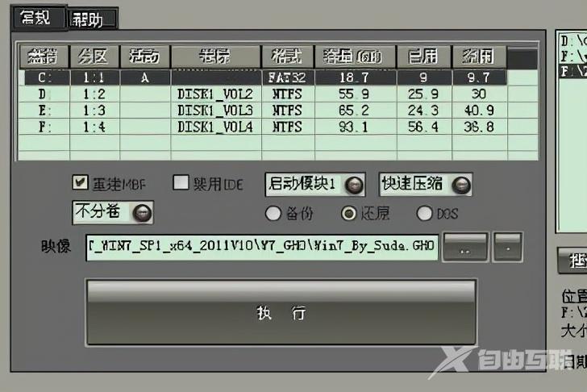Click the 容量 column header
Image resolution: width=587 pixels, height=392 pixels.
352,56
